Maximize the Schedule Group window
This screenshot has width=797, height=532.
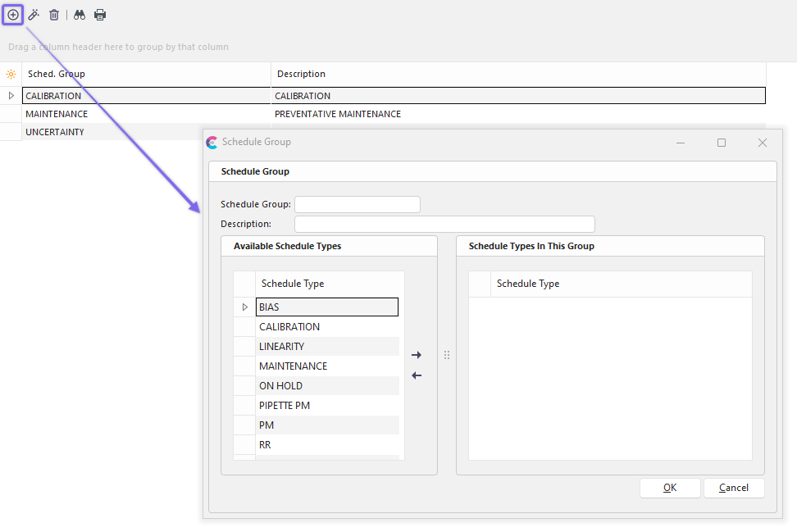[722, 143]
